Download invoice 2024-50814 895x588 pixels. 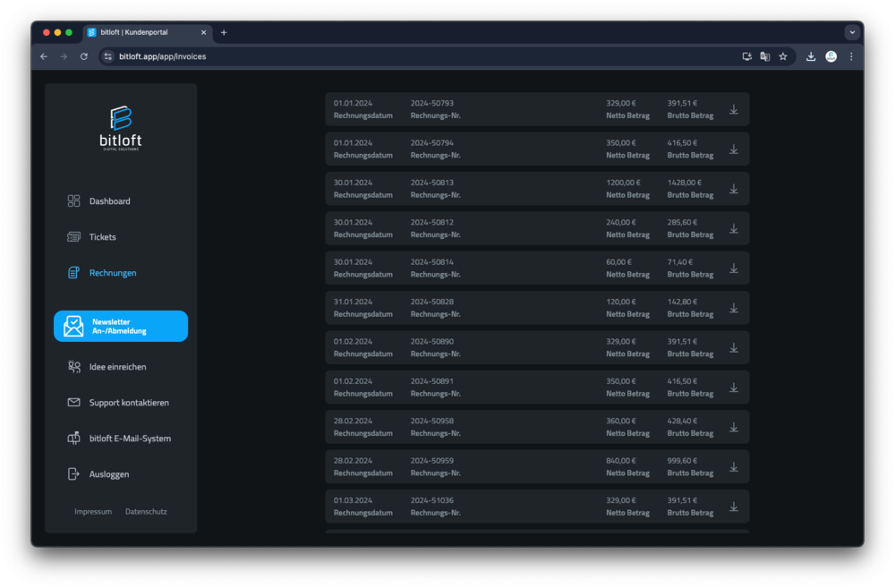point(734,268)
